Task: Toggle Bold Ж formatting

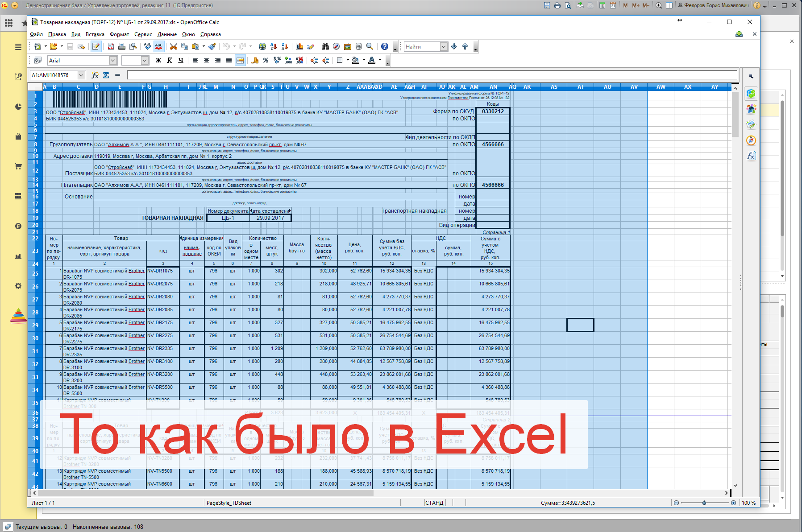Action: (158, 60)
